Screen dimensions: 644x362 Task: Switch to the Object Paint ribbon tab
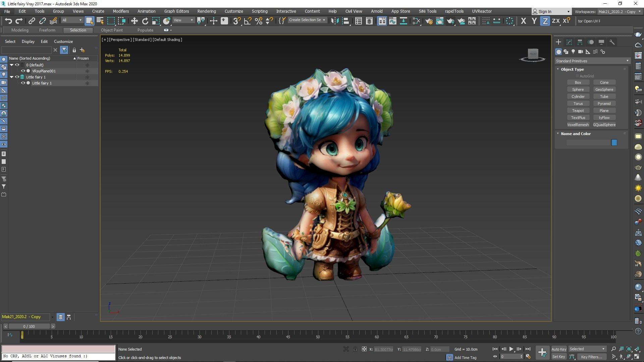point(112,30)
